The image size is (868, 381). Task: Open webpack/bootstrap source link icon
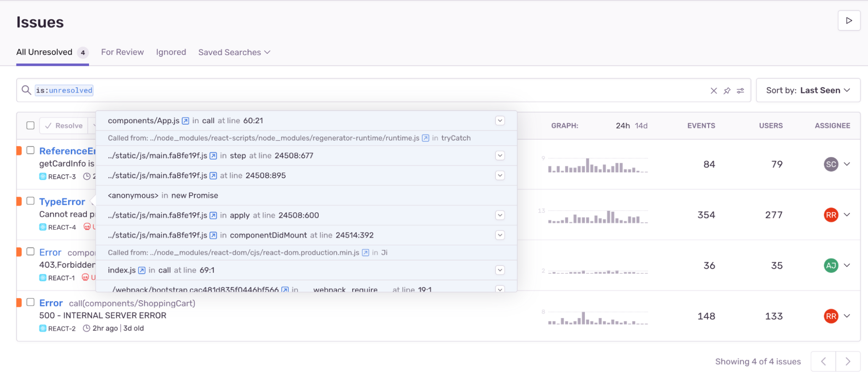pos(285,289)
